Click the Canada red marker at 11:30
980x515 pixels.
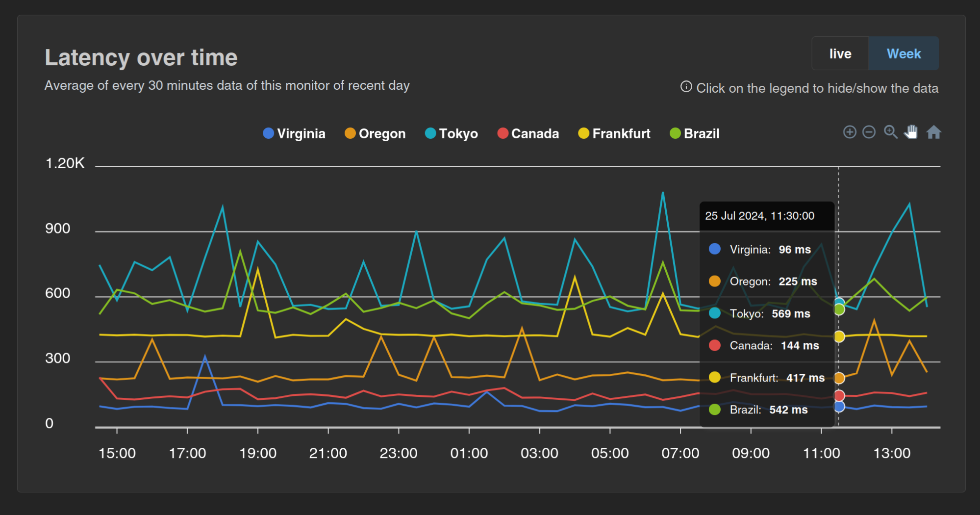[x=839, y=396]
